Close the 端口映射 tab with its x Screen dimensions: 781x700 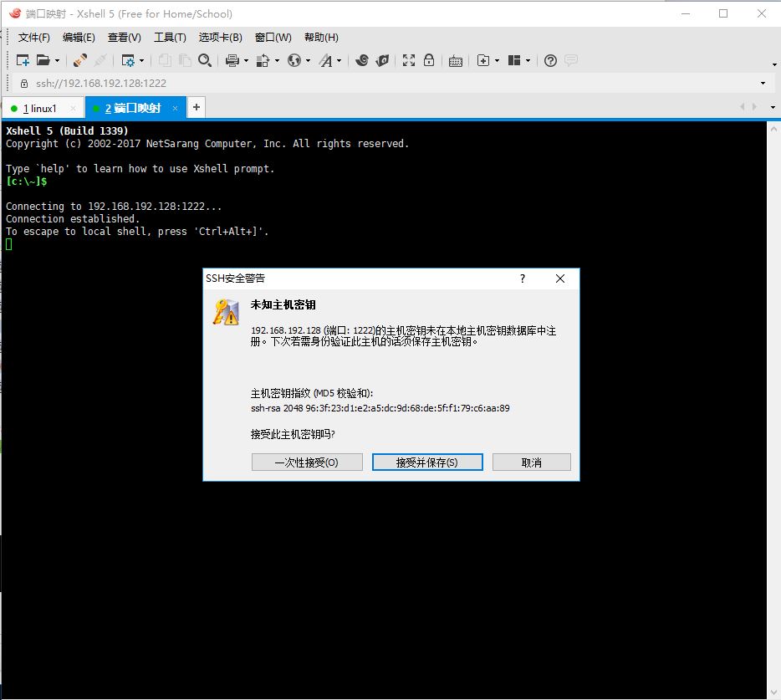pyautogui.click(x=175, y=108)
